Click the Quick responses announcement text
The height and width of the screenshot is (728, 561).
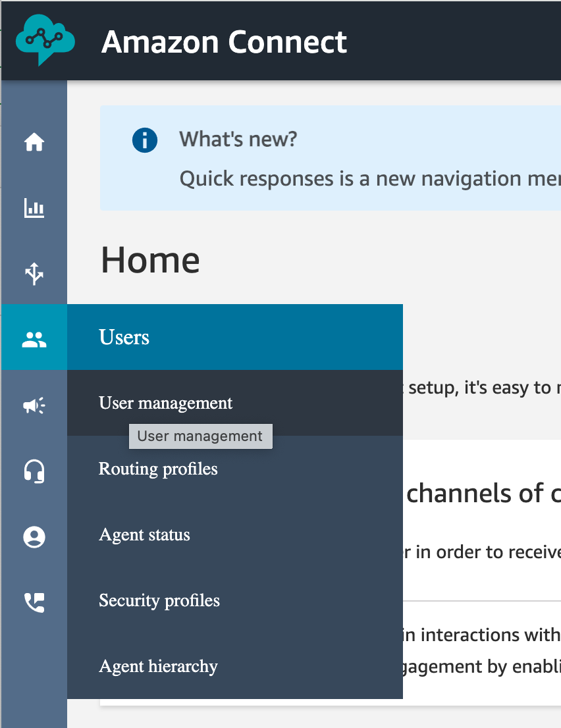click(x=370, y=179)
